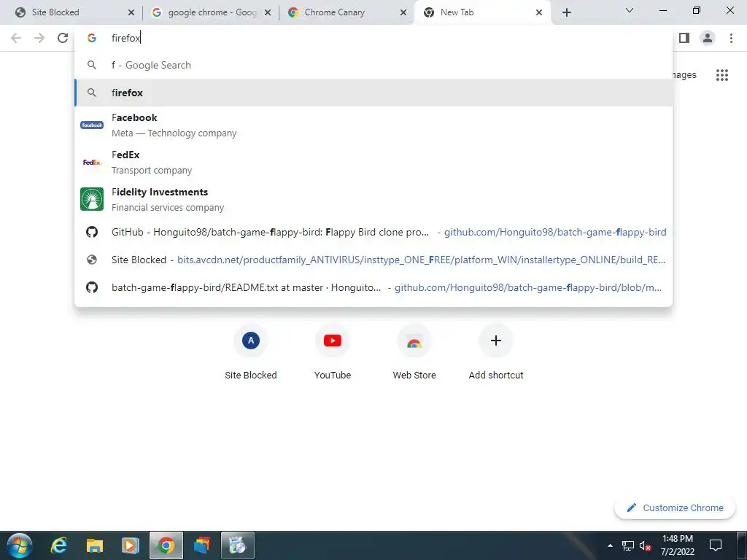Click the magnifier icon beside firefox suggestion

pyautogui.click(x=92, y=93)
